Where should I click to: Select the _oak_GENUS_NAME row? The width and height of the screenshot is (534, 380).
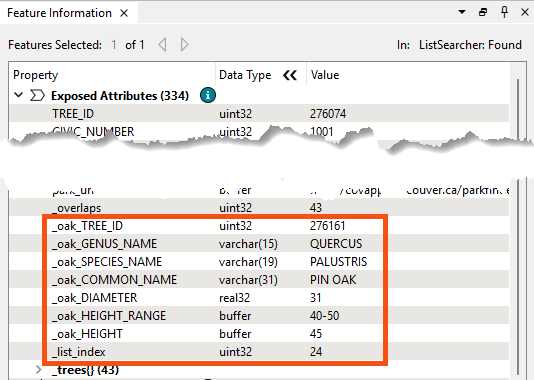(x=259, y=244)
